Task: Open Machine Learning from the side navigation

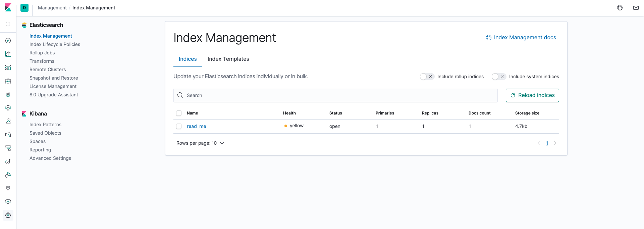Action: 8,108
